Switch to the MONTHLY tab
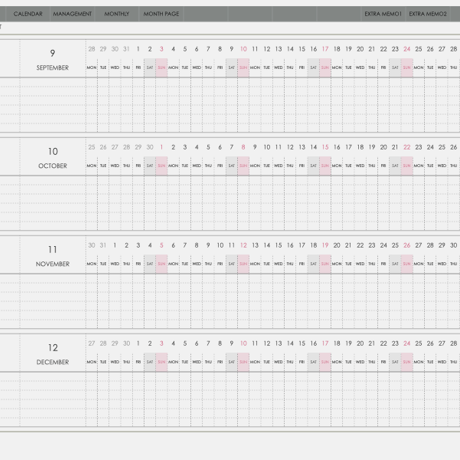 tap(117, 14)
